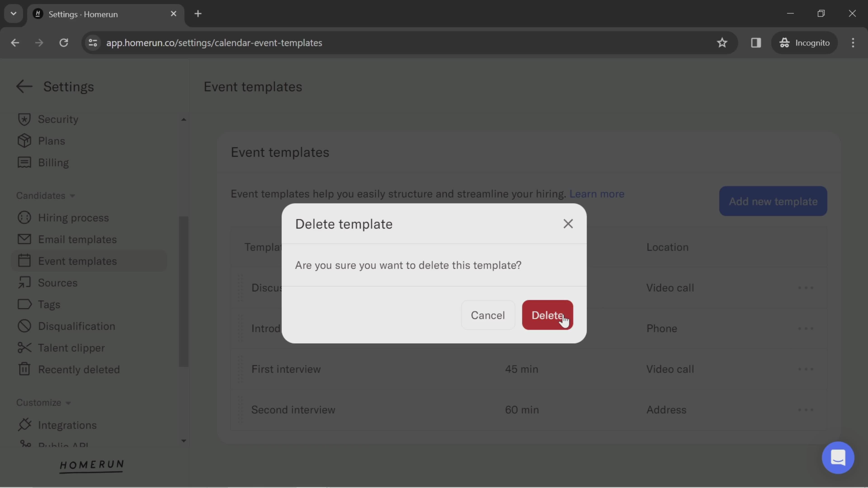Select the Disqualification circle-slash icon
Screen dimensions: 868x488
click(24, 326)
